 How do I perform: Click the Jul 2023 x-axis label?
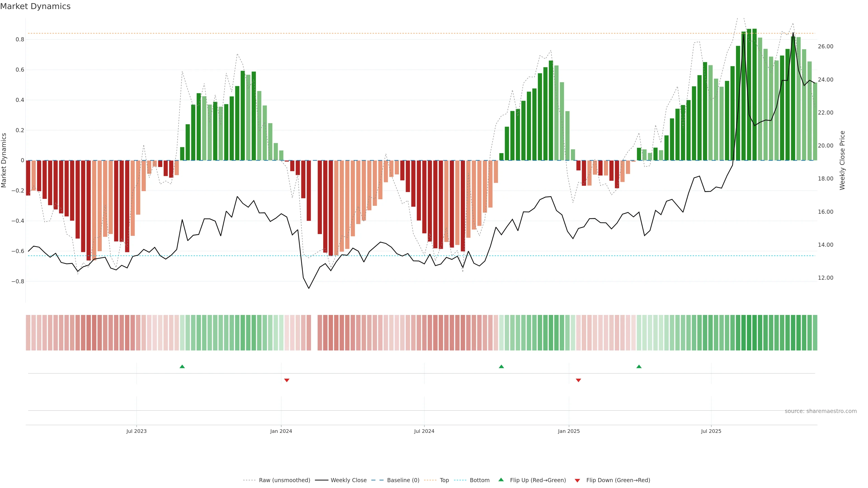point(136,432)
